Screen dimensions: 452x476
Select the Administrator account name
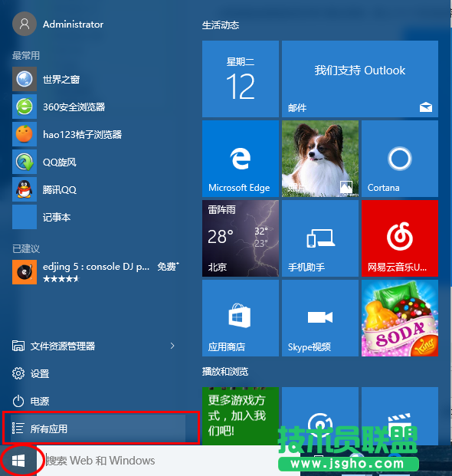click(x=73, y=25)
